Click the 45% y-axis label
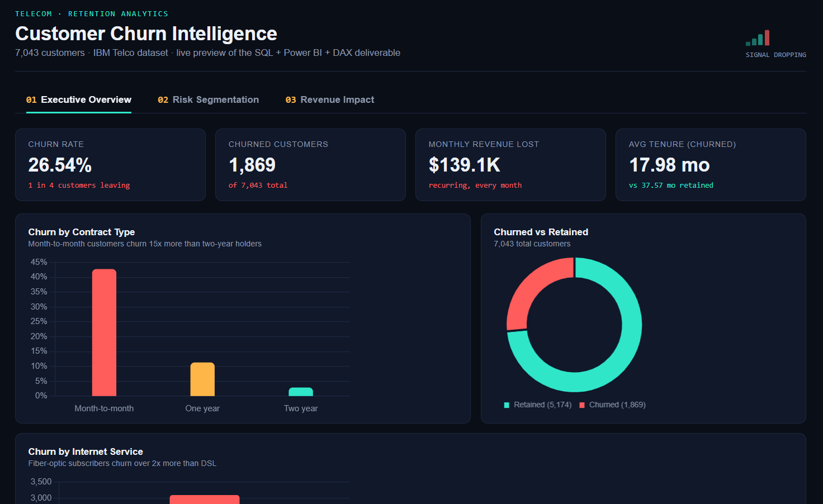The height and width of the screenshot is (504, 823). 39,262
